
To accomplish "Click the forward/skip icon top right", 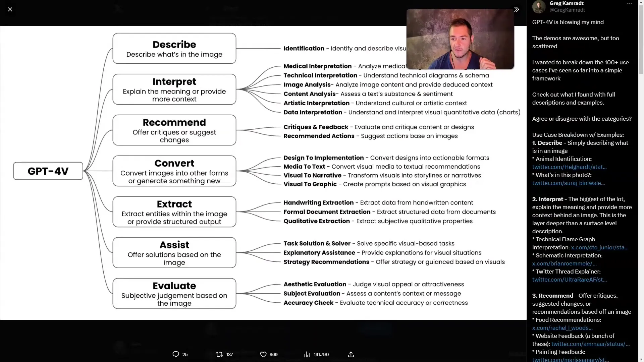I will [x=517, y=9].
